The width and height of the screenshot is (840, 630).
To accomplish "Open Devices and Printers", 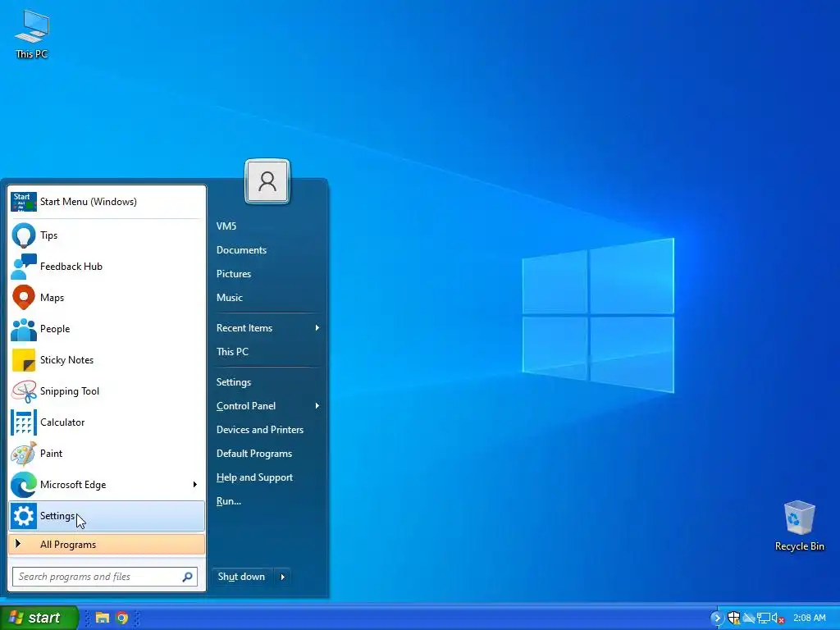I will 268,430.
